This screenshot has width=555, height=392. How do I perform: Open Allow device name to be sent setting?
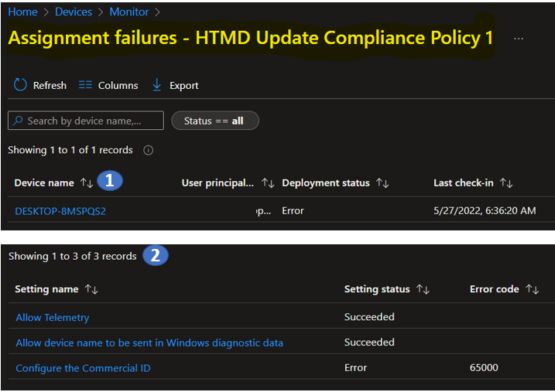click(149, 343)
